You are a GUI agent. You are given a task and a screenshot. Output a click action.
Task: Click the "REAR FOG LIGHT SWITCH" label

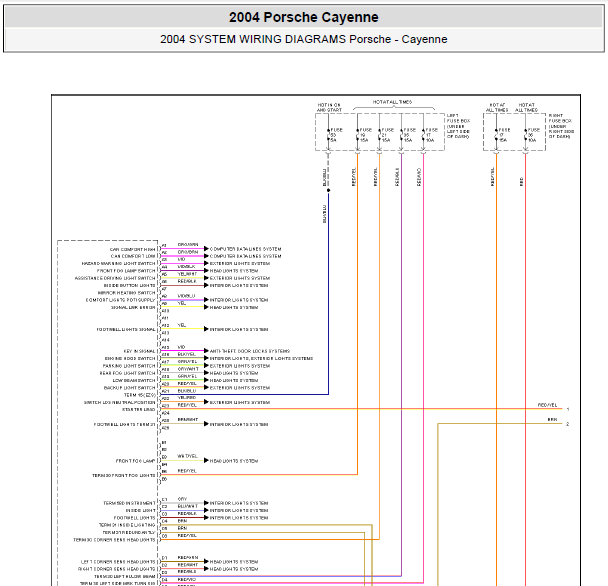pyautogui.click(x=127, y=373)
